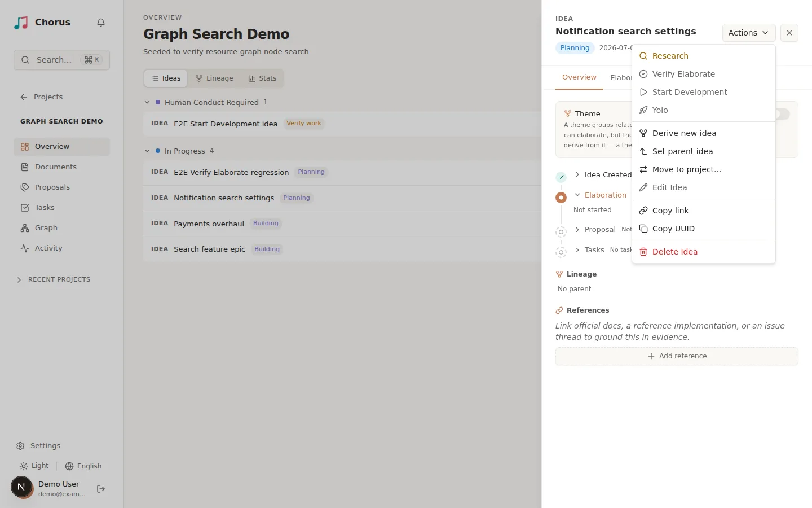Collapse the In Progress group
The height and width of the screenshot is (508, 812).
tap(147, 151)
